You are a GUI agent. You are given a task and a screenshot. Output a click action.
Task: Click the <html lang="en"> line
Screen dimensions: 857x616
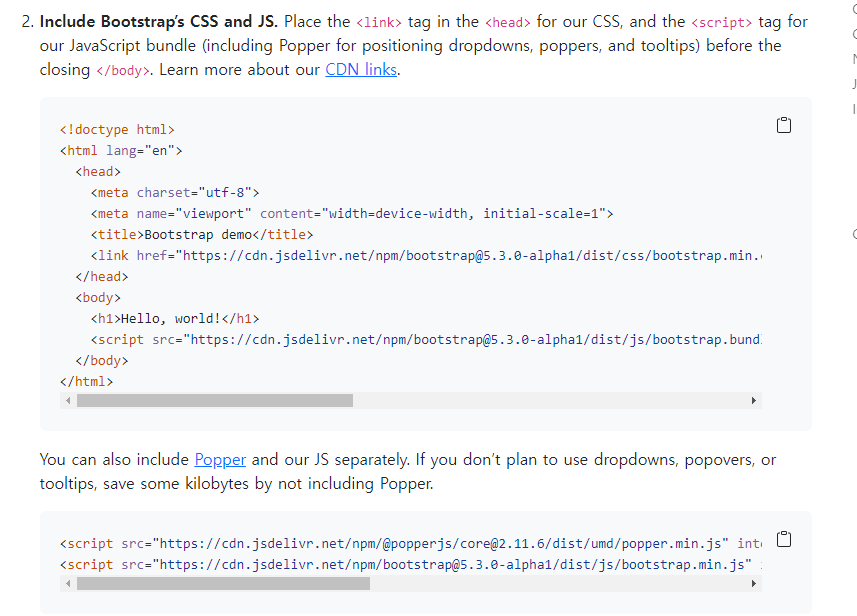click(x=121, y=151)
